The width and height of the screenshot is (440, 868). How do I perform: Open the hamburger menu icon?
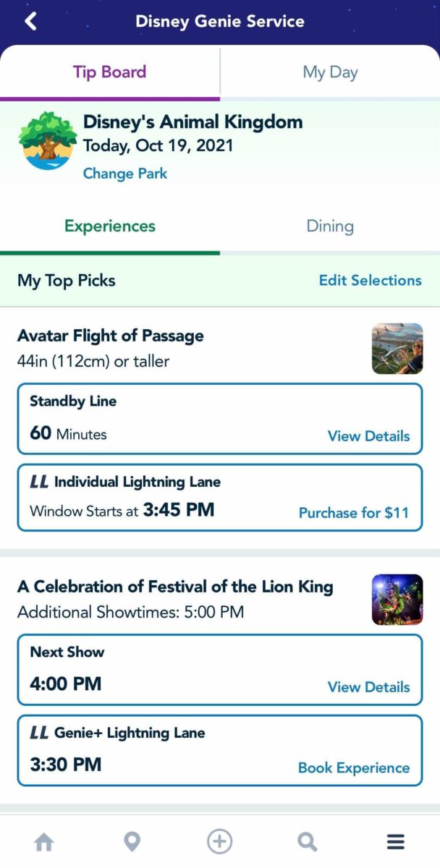point(395,842)
